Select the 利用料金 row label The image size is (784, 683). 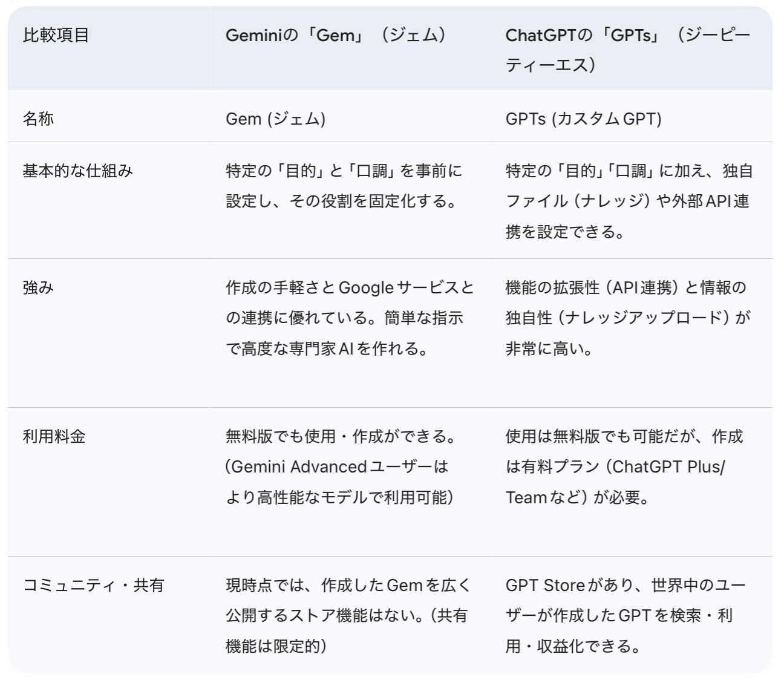coord(54,436)
